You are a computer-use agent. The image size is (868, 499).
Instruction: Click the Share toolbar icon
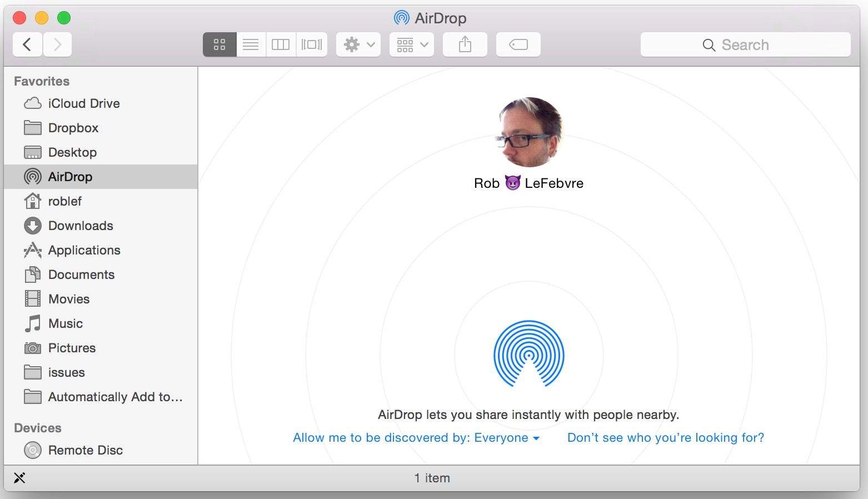point(465,44)
